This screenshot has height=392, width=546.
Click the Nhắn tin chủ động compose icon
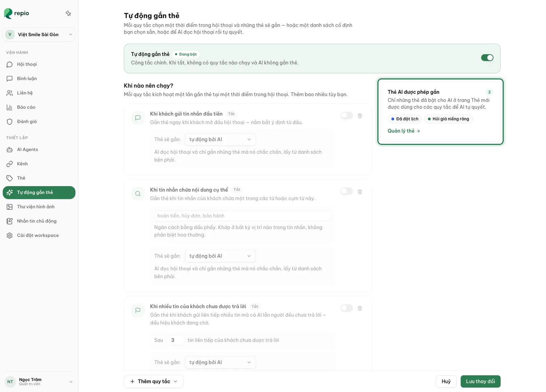[9, 221]
